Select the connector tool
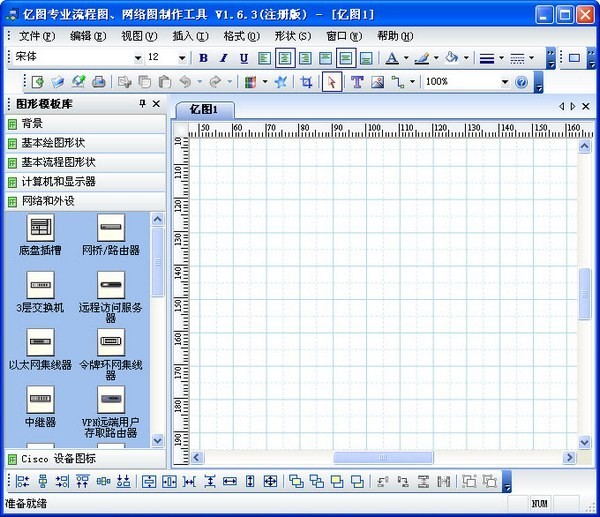The height and width of the screenshot is (517, 600). 398,82
